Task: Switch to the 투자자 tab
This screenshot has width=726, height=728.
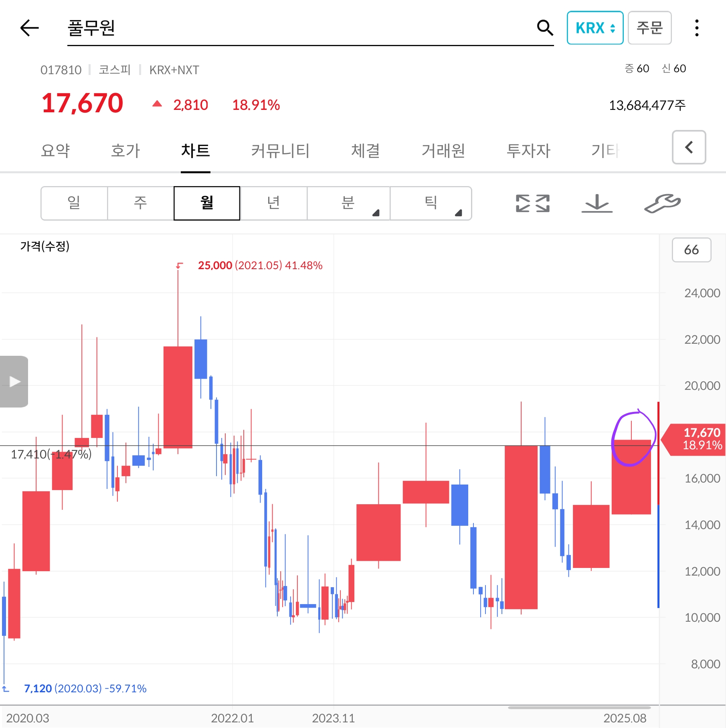Action: click(x=528, y=151)
